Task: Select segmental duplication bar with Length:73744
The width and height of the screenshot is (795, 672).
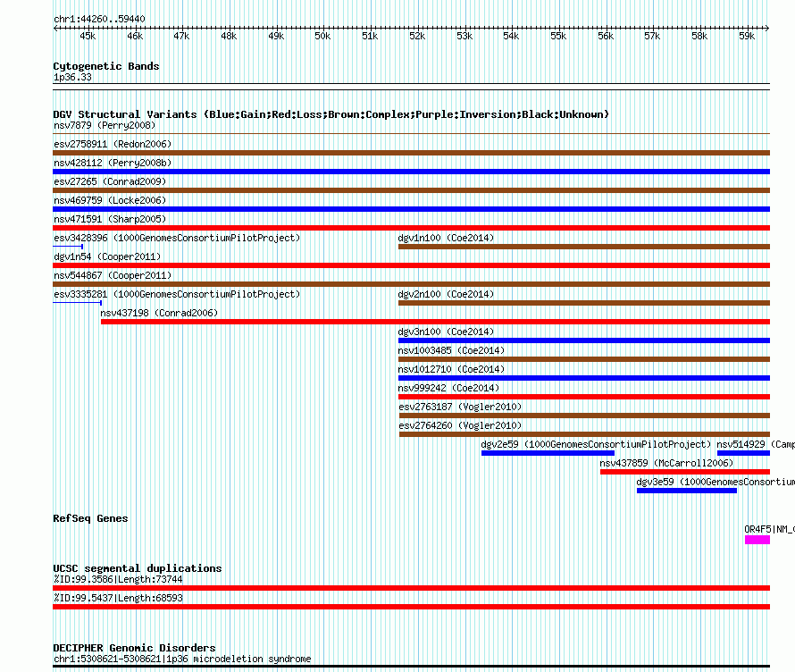Action: click(x=411, y=588)
